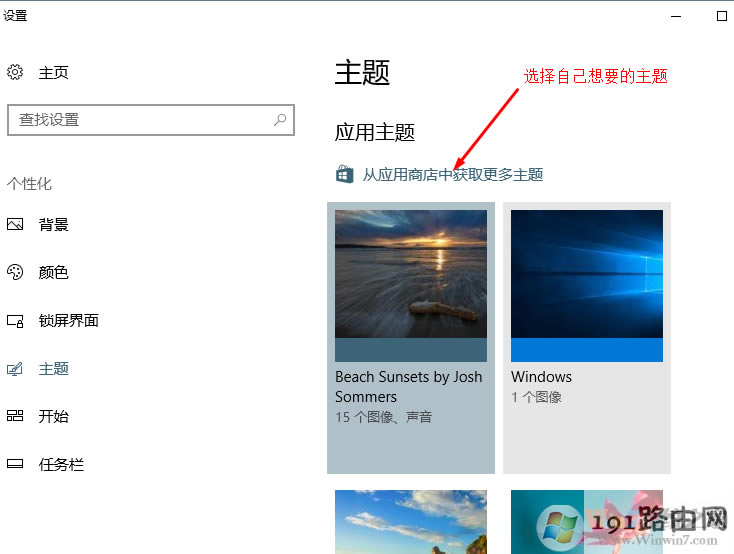This screenshot has height=554, width=734.
Task: Click the Start tiles icon
Action: [15, 417]
